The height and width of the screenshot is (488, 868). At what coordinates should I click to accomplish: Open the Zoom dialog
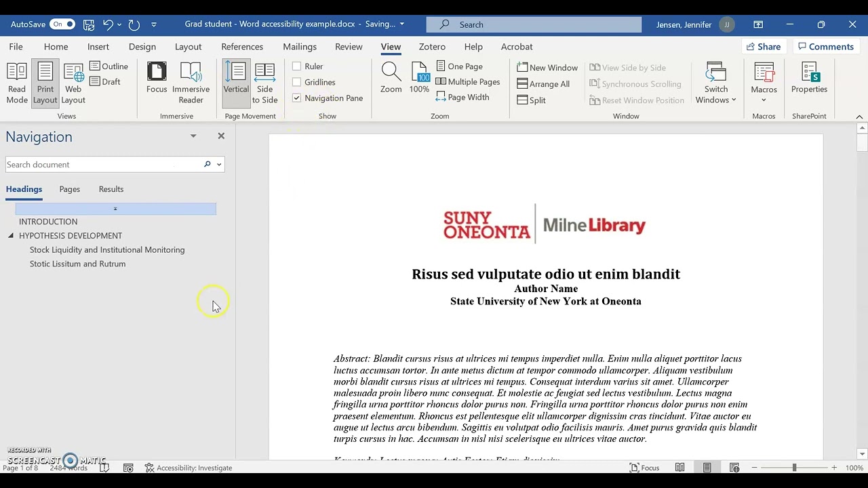(x=391, y=78)
